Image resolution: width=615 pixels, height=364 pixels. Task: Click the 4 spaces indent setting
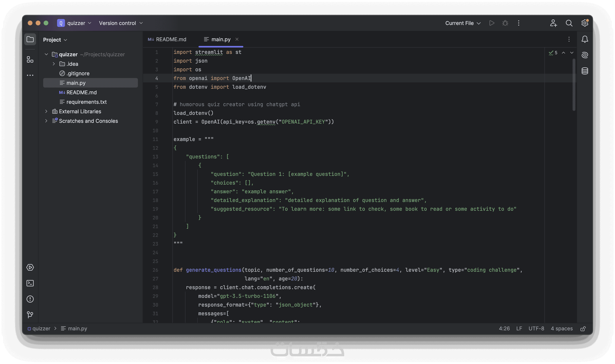(562, 329)
